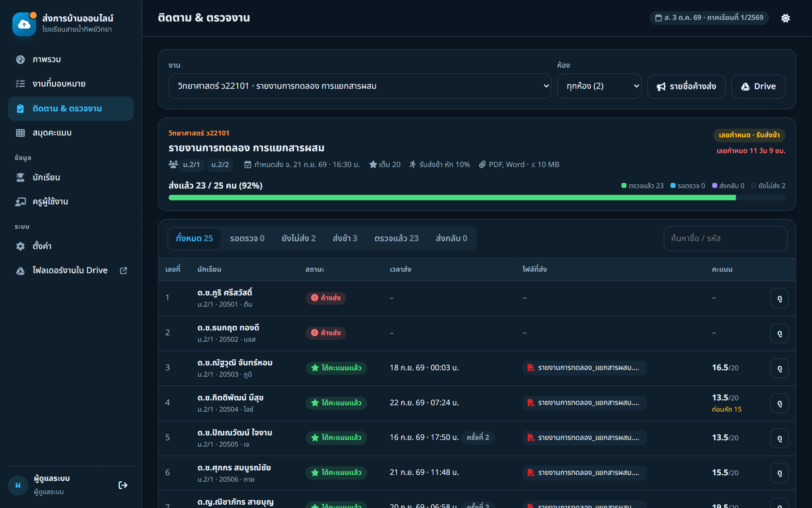Switch to ยังไม่ส่ง 2 tab

pos(298,238)
